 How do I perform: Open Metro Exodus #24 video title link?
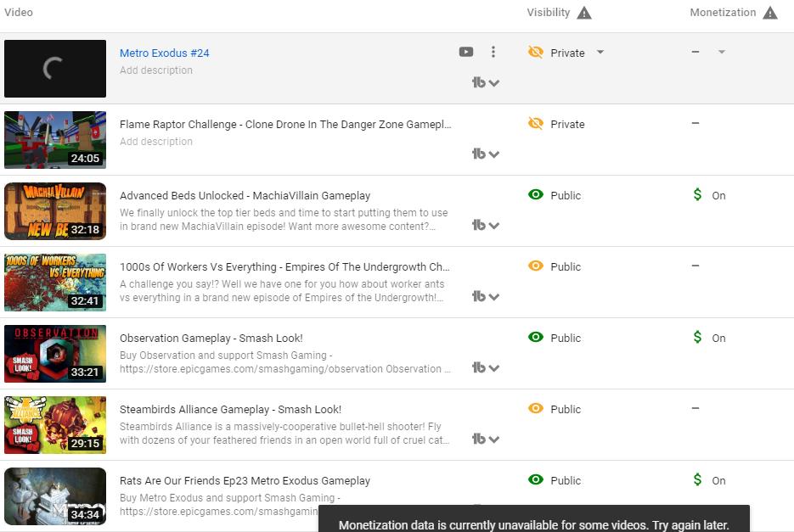click(165, 53)
